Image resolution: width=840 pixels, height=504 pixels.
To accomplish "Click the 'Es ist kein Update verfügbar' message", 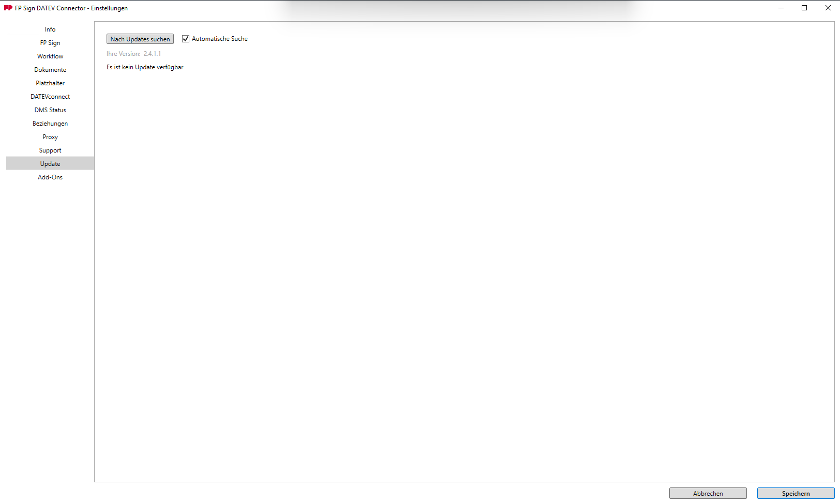I will (x=145, y=67).
